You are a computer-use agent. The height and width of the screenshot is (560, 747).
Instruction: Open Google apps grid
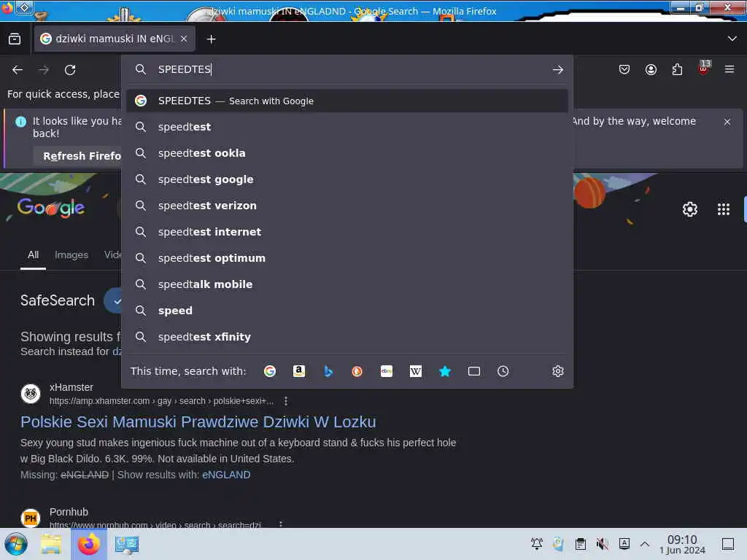[723, 209]
